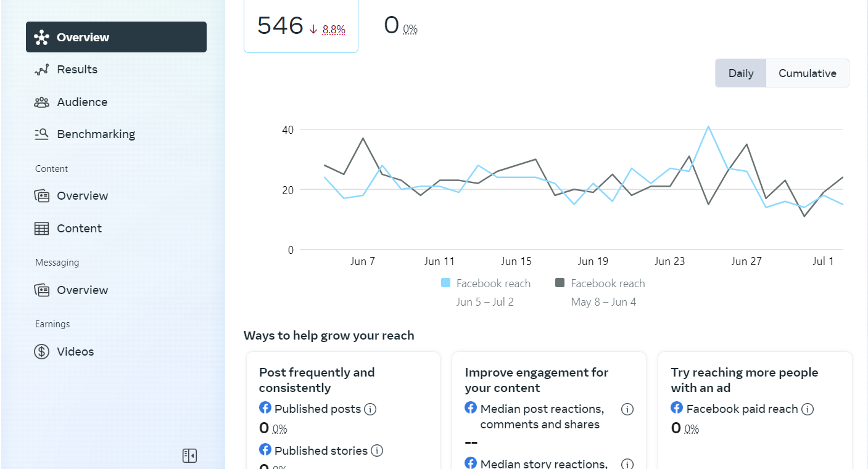
Task: Click the gray Facebook reach legend swatch
Action: [x=560, y=283]
